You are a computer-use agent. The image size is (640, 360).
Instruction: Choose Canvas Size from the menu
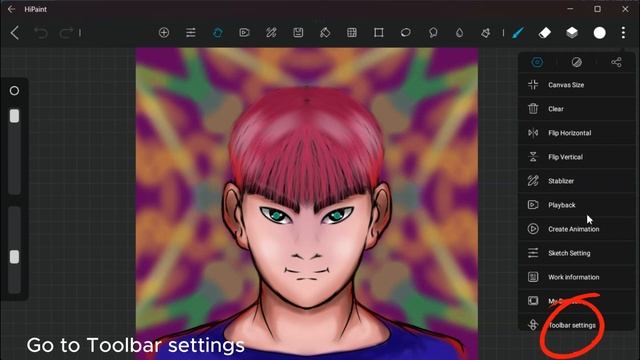pos(576,85)
